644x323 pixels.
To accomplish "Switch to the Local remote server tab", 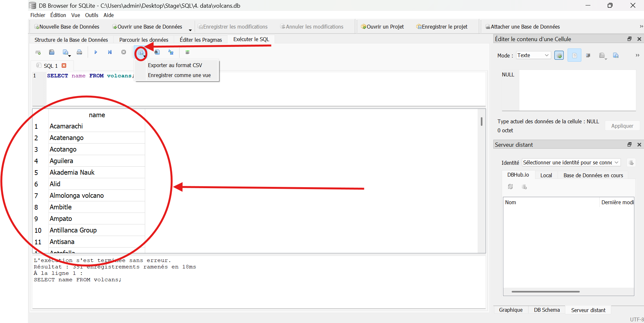I will point(546,175).
